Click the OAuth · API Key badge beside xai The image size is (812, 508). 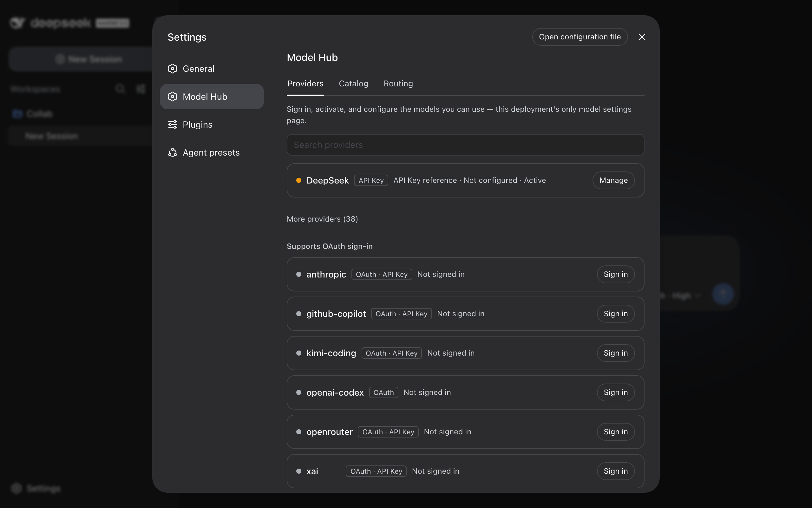coord(376,471)
